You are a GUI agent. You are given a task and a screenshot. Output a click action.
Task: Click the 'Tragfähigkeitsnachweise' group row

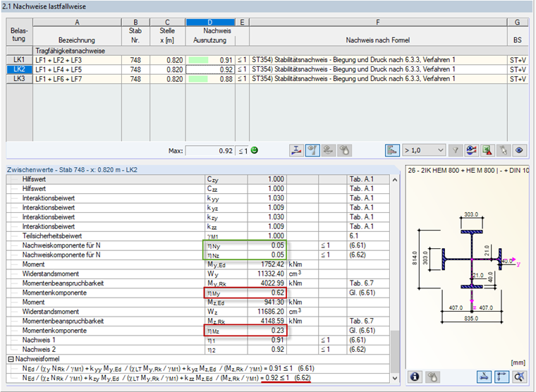[x=280, y=51]
